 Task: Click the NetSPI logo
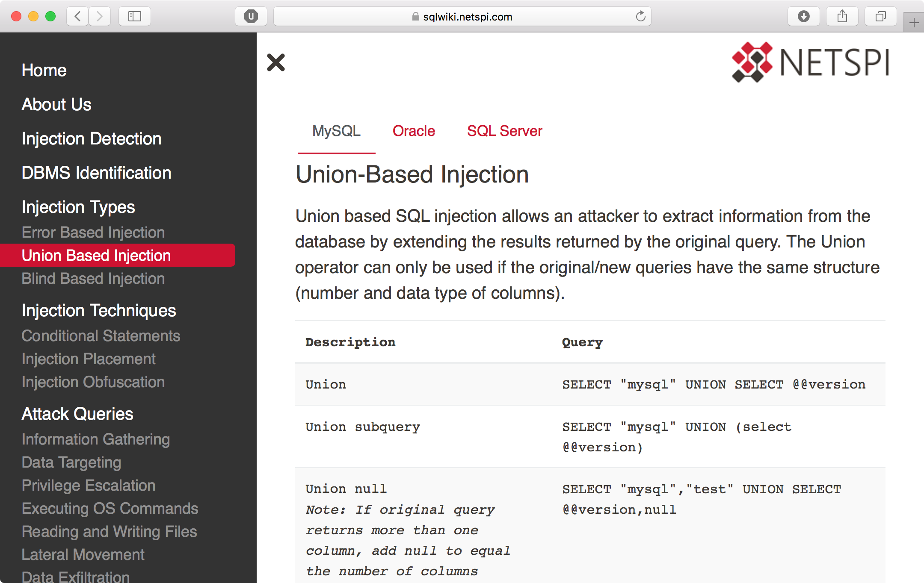(811, 62)
